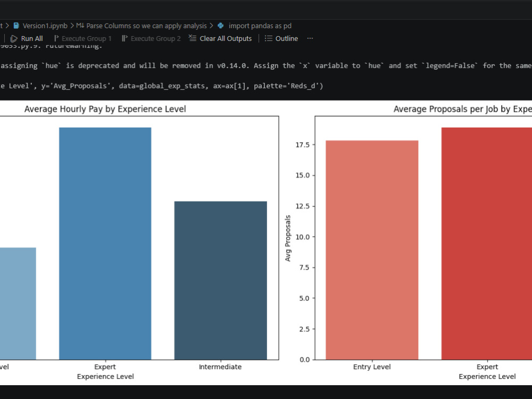Viewport: 532px width, 399px height.
Task: Click the Entry Level x-axis label
Action: pos(372,367)
